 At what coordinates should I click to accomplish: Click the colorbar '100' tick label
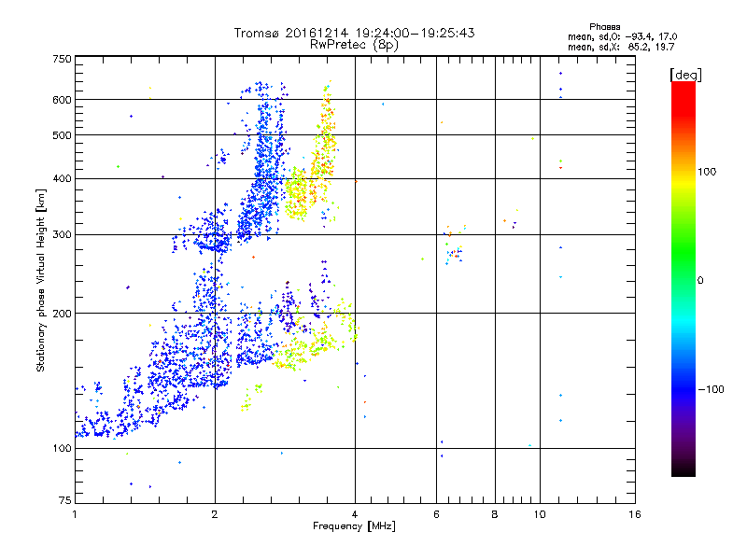tap(707, 172)
